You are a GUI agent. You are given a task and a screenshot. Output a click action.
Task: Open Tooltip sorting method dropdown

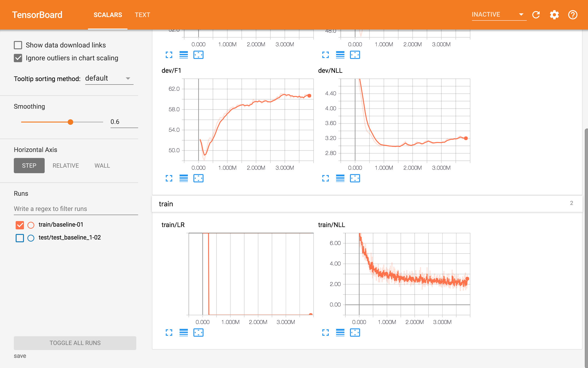[109, 78]
